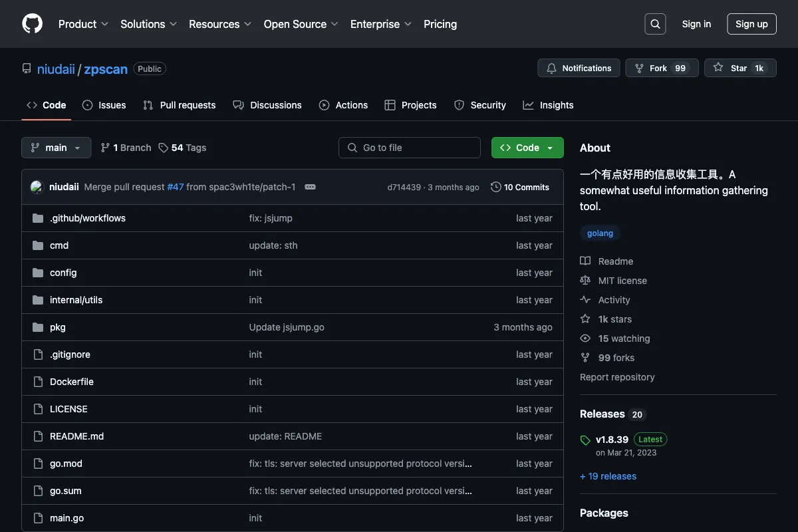Open the 'update: README' commit message
798x532 pixels.
(x=285, y=436)
